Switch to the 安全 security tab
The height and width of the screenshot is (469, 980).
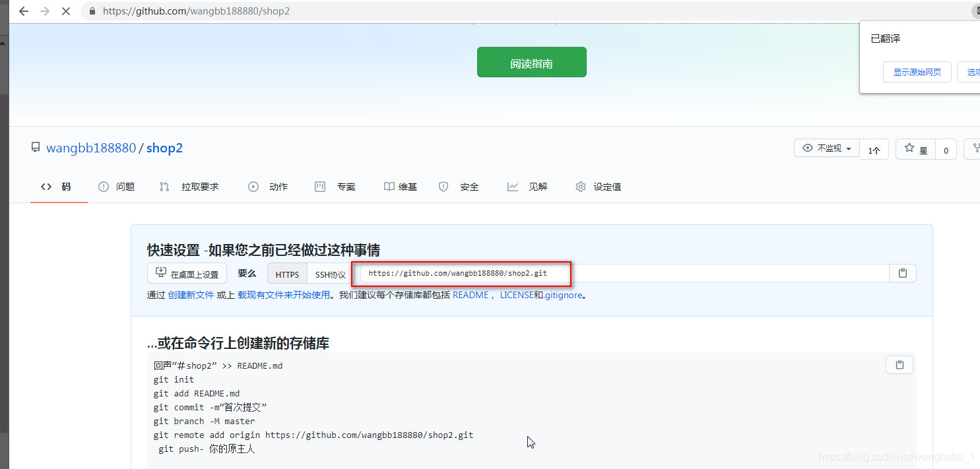pyautogui.click(x=459, y=187)
